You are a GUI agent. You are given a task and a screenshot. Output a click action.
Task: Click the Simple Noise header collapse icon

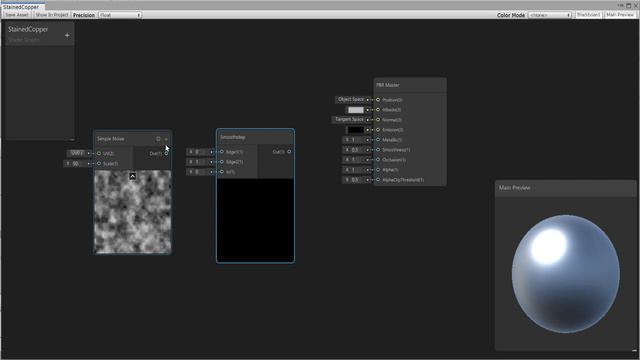point(166,139)
